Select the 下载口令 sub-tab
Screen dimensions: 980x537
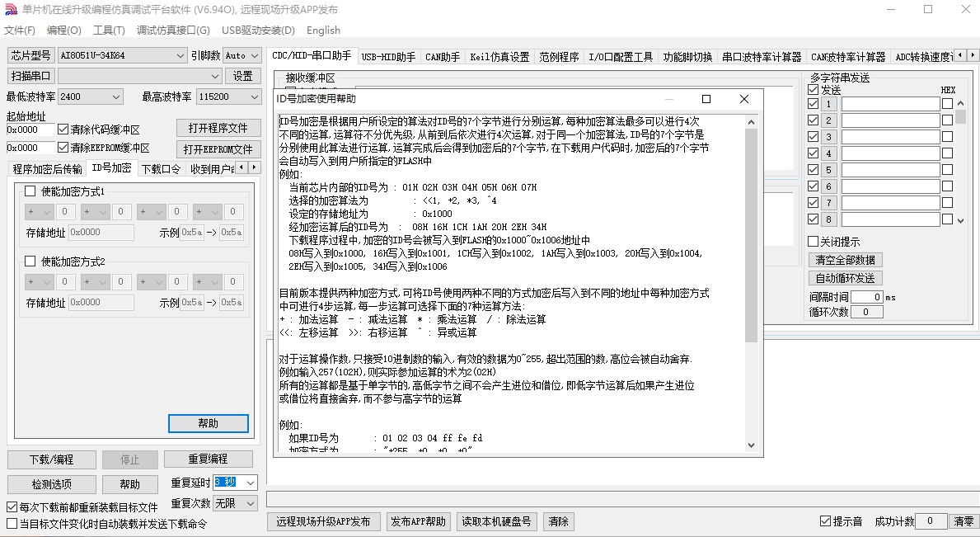pos(161,169)
